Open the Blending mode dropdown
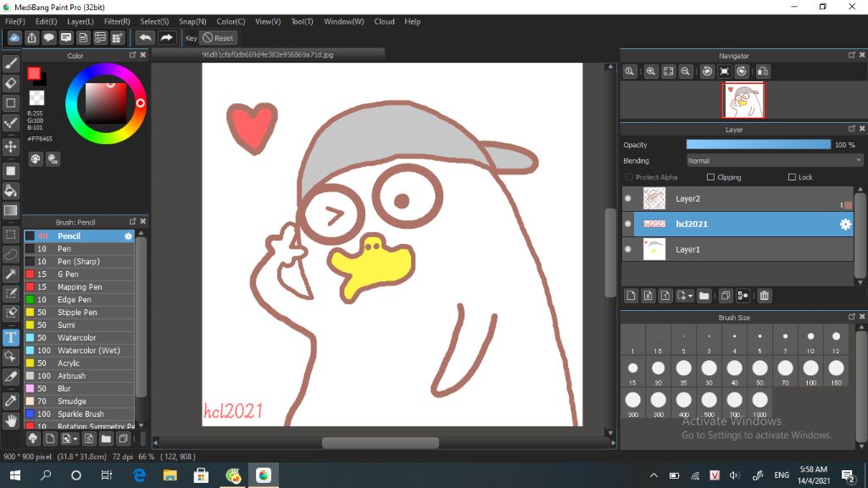868x488 pixels. (775, 161)
